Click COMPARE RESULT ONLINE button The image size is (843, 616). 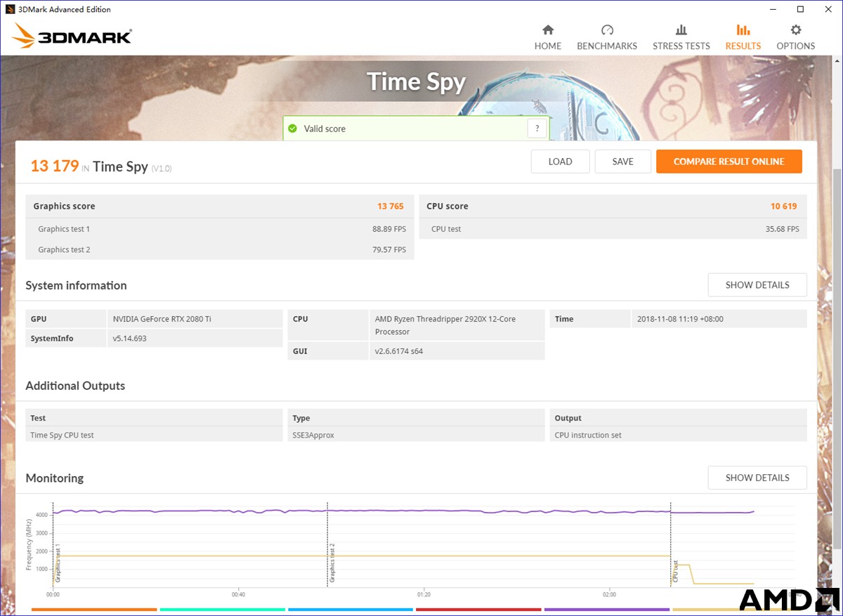click(x=728, y=162)
